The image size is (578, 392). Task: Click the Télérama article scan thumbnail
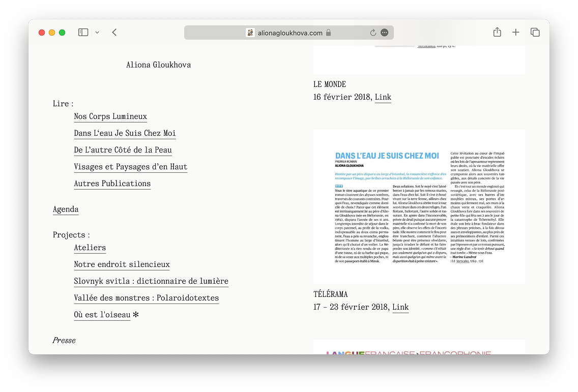click(419, 207)
